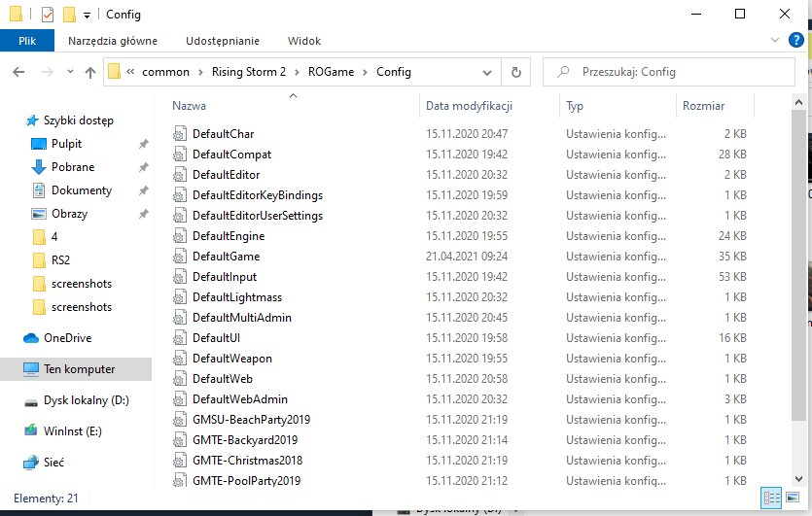This screenshot has height=516, width=812.
Task: Expand the ribbon with the chevron
Action: coord(775,40)
